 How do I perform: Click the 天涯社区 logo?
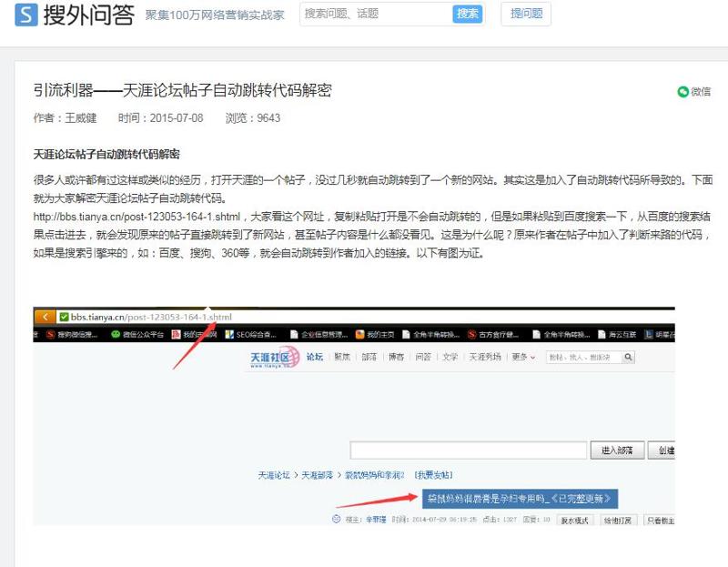[x=274, y=357]
